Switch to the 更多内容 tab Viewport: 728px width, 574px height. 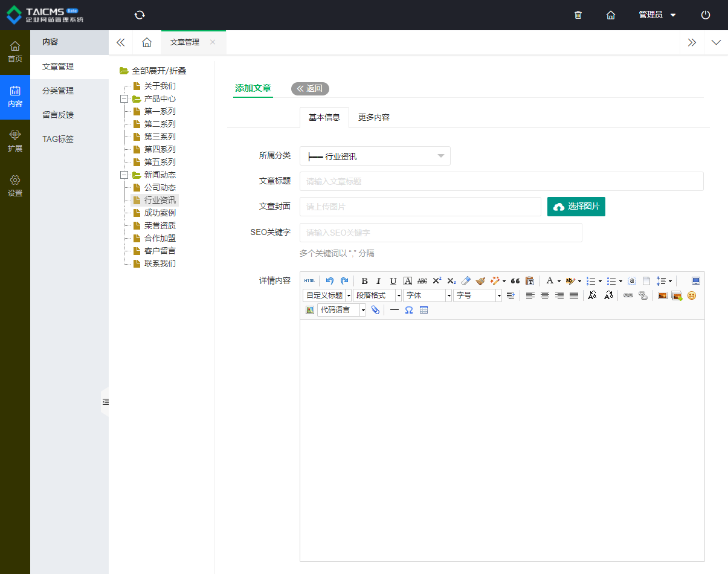[x=373, y=117]
